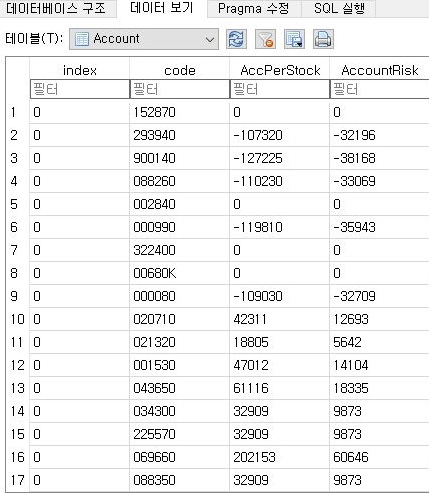Open the Pragma 수정 tab
Screen dimensions: 429x493
tap(254, 8)
